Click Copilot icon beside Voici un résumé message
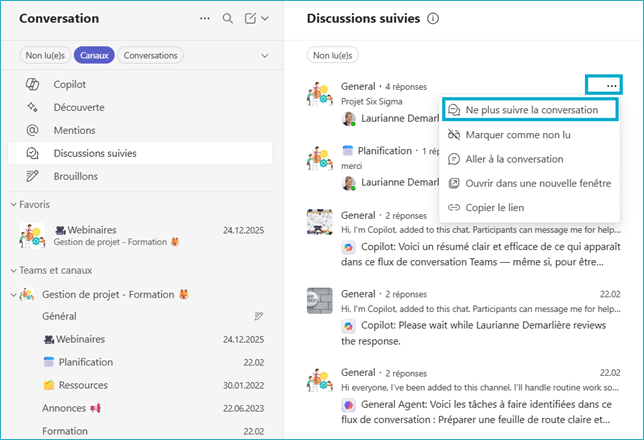Viewport: 644px width, 440px height. click(348, 247)
